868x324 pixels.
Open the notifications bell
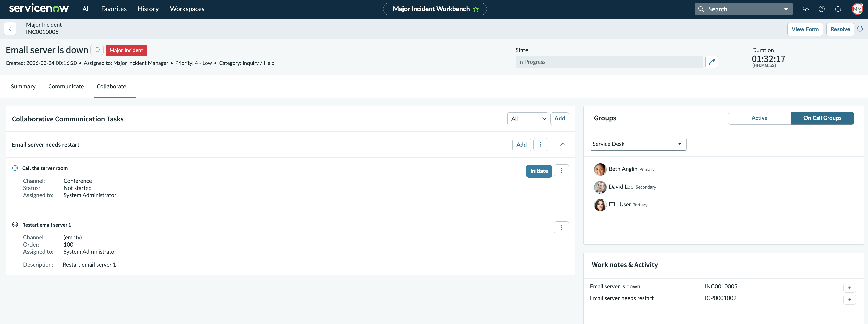(x=838, y=9)
